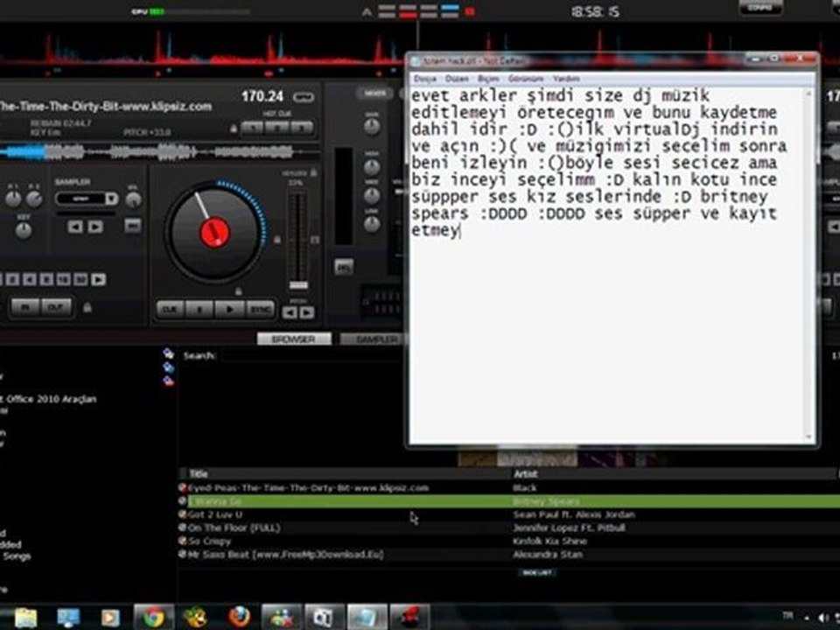Click the red jog wheel center
Screen dimensions: 840x630
(215, 232)
